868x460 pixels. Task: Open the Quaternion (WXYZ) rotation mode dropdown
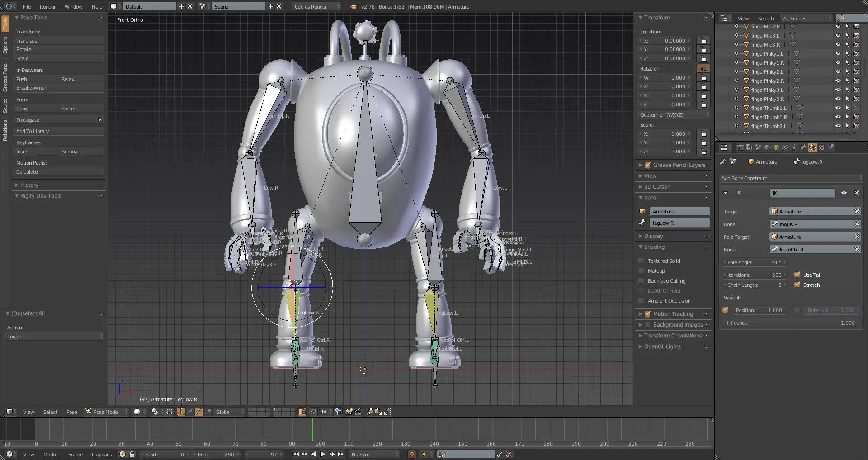click(674, 114)
